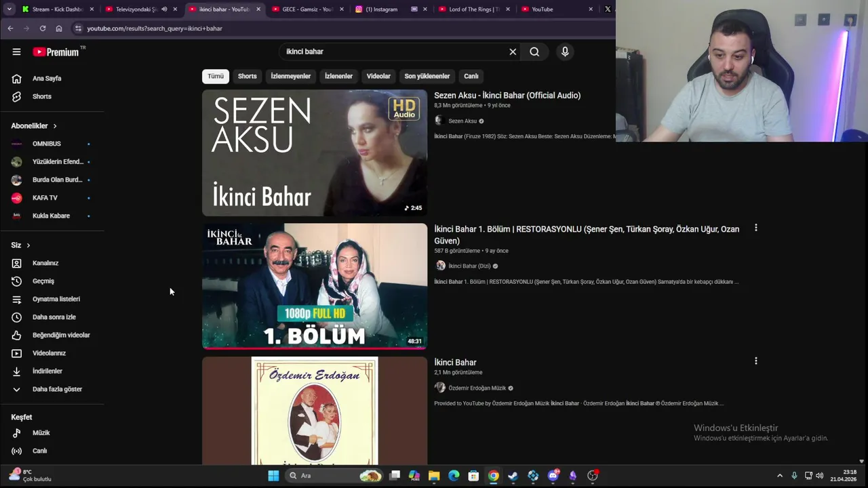Open File Explorer from the taskbar

(434, 476)
